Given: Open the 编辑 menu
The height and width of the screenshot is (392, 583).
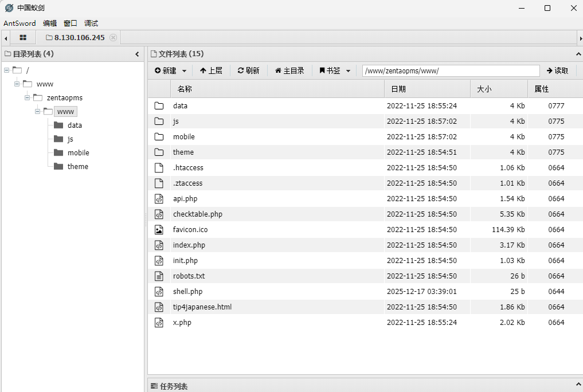Looking at the screenshot, I should click(50, 23).
